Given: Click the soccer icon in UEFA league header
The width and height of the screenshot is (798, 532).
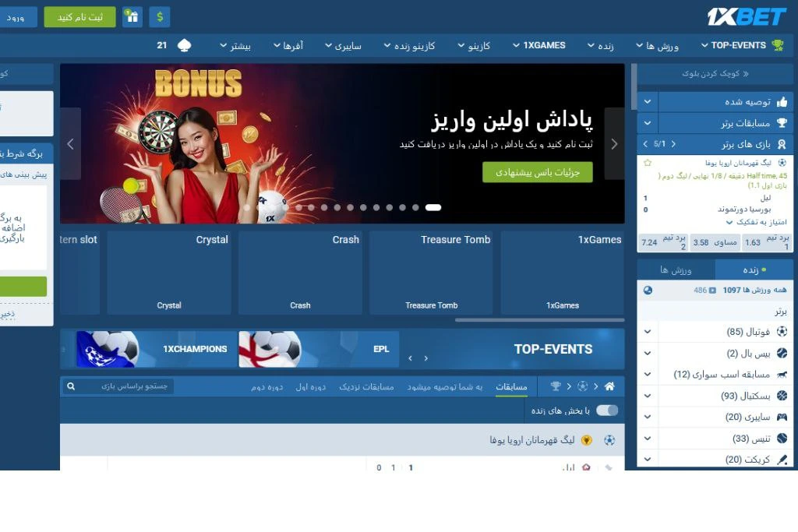Looking at the screenshot, I should [x=609, y=440].
